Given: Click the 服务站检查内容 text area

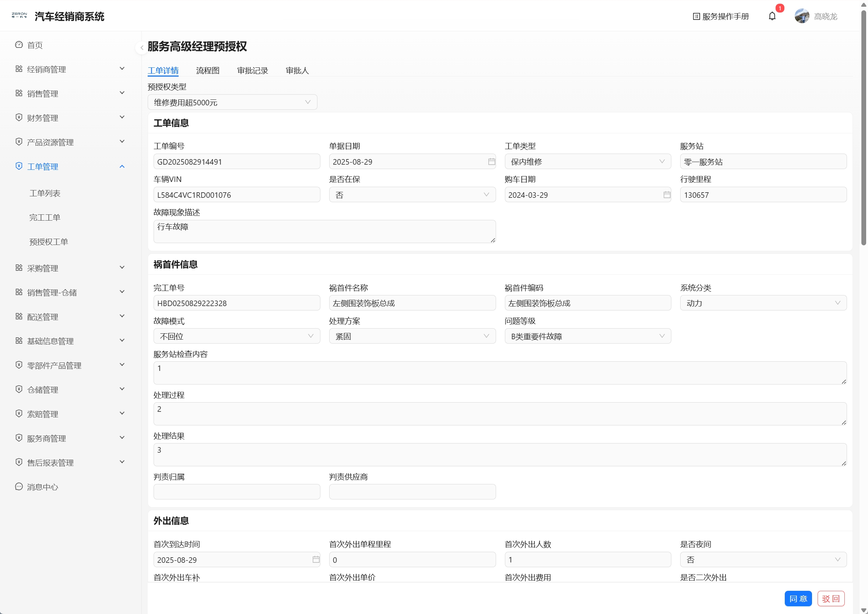Looking at the screenshot, I should [x=500, y=373].
